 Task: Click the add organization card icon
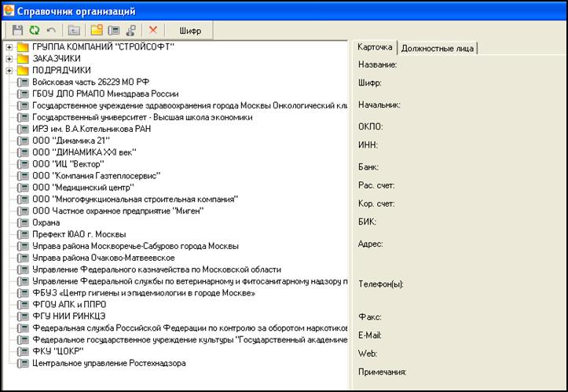[114, 31]
